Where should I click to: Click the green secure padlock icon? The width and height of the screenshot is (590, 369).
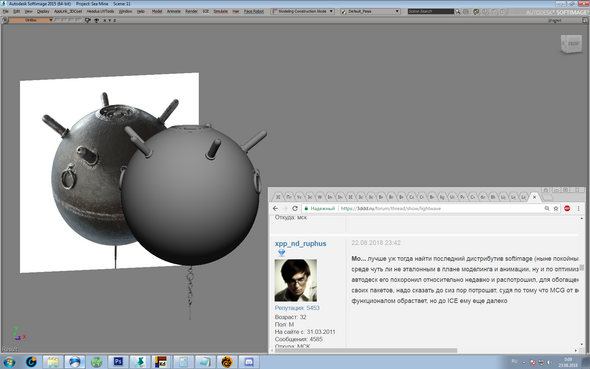[x=306, y=208]
